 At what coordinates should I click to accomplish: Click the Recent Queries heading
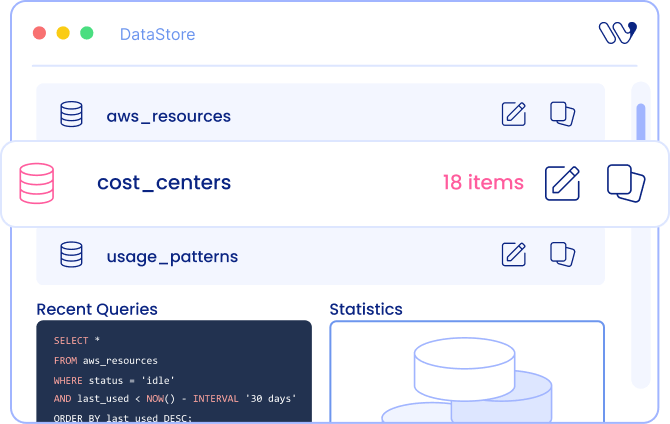[97, 309]
